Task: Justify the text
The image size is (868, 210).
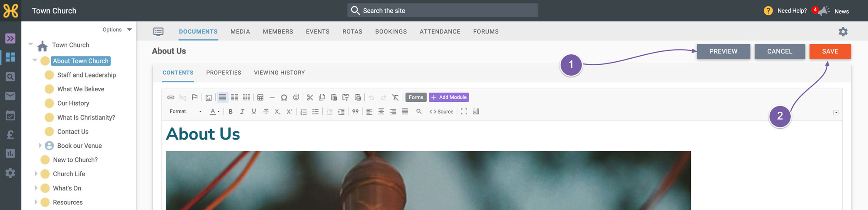Action: click(x=405, y=112)
